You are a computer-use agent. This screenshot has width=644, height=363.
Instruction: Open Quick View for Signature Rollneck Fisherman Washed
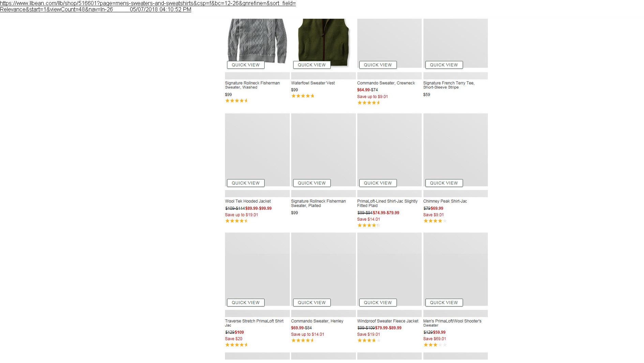[x=245, y=65]
